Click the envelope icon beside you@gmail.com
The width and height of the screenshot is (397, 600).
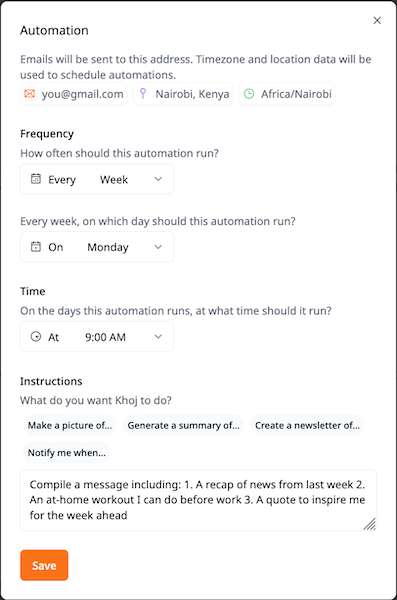(29, 94)
